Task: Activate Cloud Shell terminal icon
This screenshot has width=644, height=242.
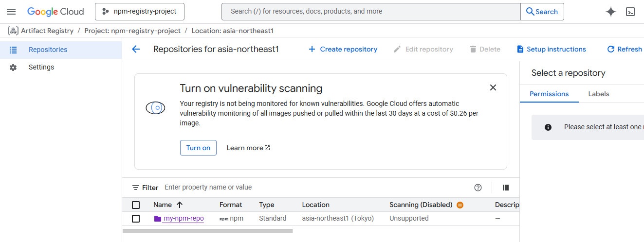Action: tap(630, 12)
